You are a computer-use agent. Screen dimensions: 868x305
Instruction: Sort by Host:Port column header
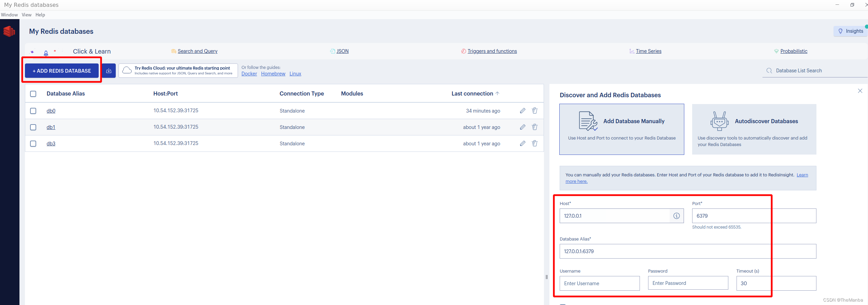coord(166,93)
